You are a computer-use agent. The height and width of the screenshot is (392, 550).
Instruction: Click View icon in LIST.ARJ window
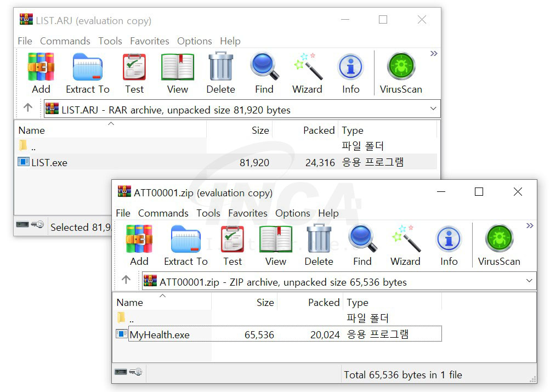pos(178,67)
